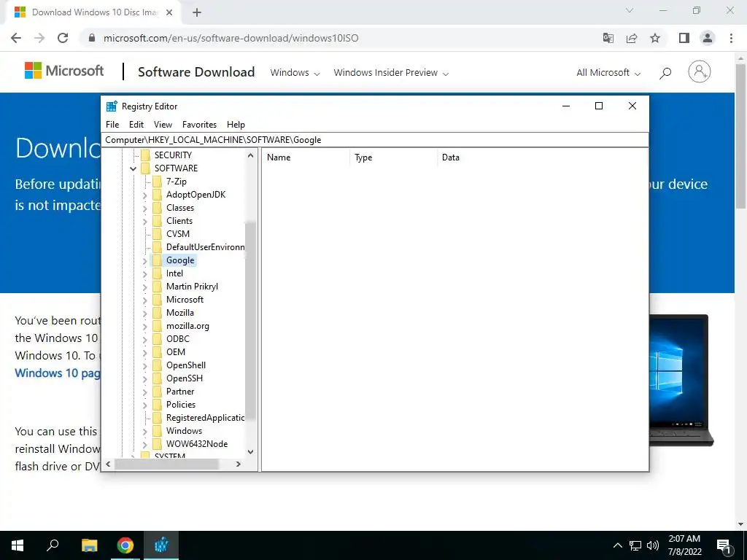747x560 pixels.
Task: Click the tree vertical scrollbar down arrow
Action: pyautogui.click(x=251, y=452)
